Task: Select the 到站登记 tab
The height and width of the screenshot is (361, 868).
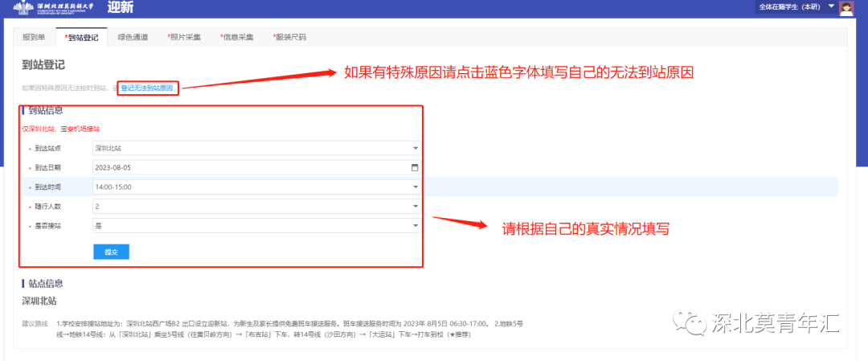Action: click(x=81, y=37)
